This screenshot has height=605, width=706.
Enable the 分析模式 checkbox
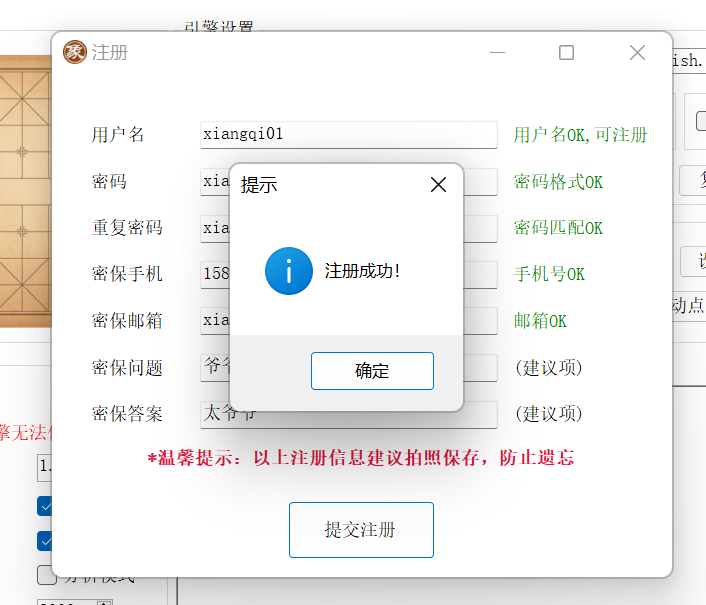(45, 575)
